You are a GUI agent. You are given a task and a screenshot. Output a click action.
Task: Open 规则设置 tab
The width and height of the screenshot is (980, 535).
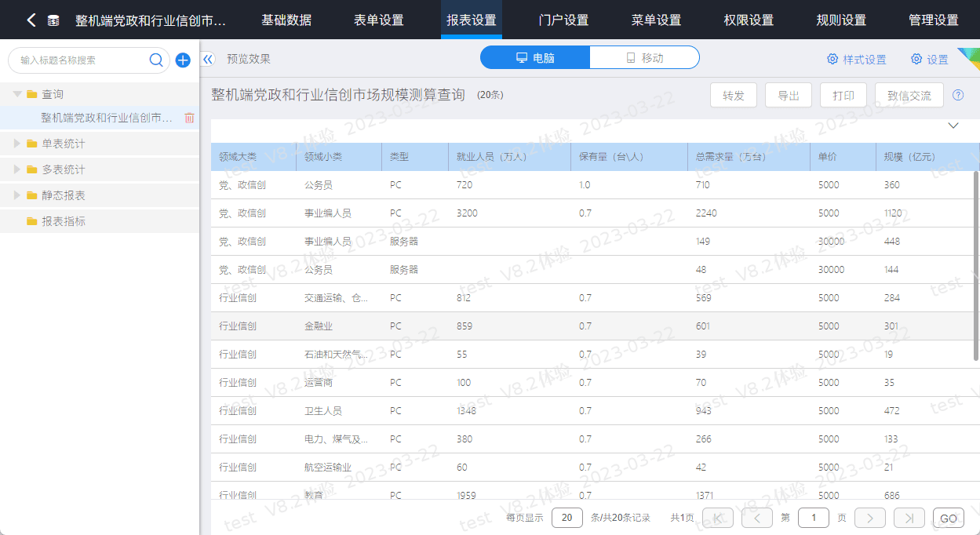click(842, 20)
